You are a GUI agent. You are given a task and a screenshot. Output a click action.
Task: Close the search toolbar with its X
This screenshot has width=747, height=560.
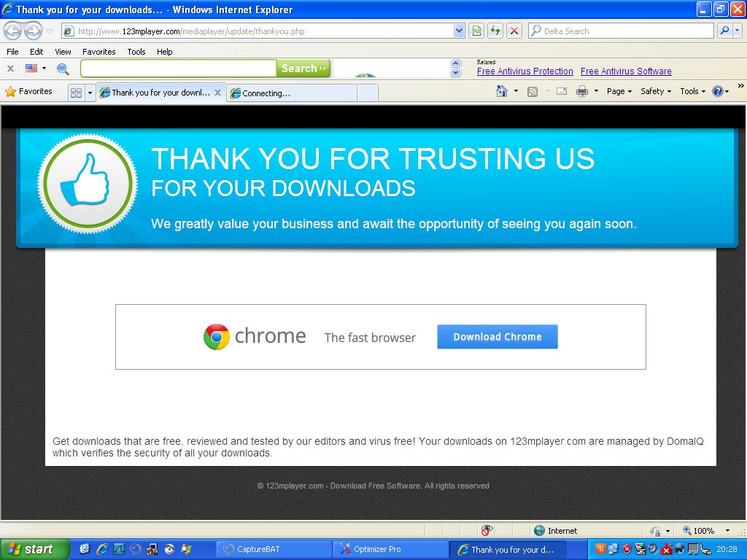[10, 69]
